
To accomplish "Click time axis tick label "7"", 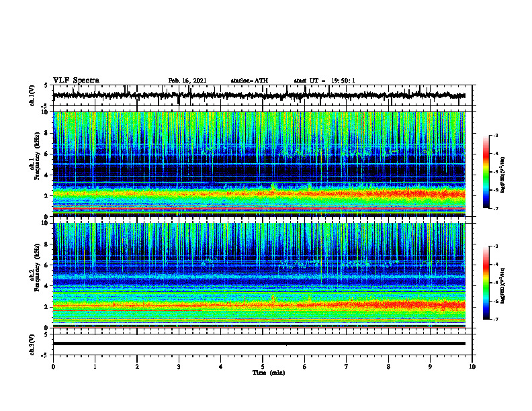I will 347,367.
